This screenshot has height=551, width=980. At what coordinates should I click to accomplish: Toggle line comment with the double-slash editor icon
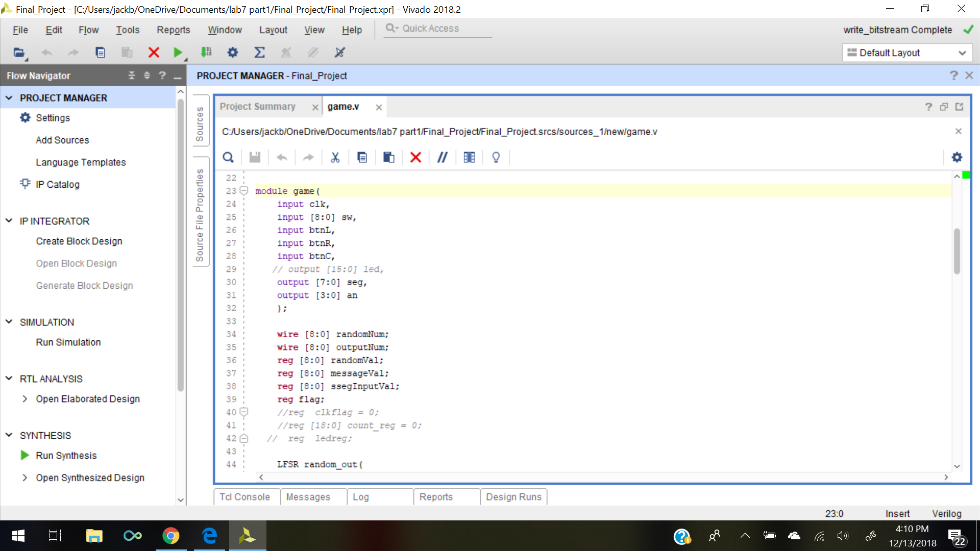tap(442, 158)
